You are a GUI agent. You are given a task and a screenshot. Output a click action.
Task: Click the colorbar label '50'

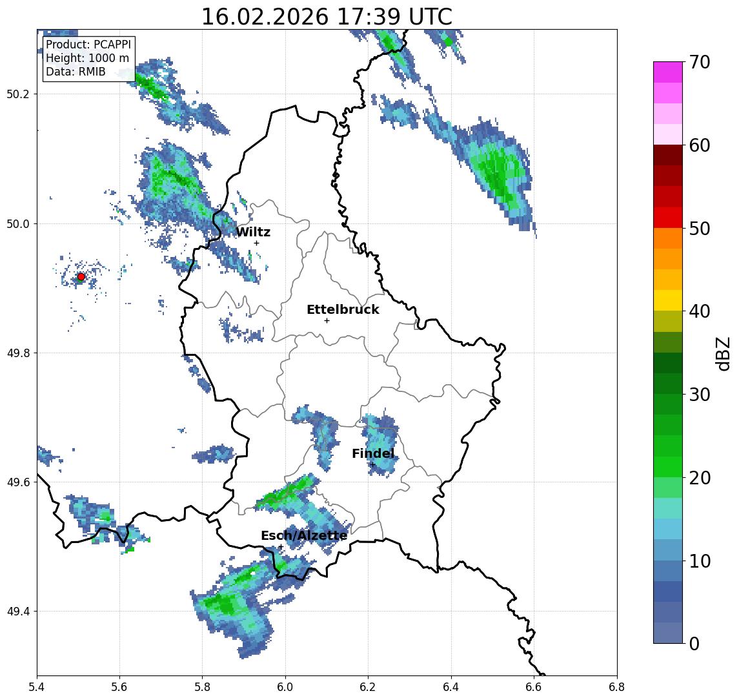pyautogui.click(x=699, y=229)
